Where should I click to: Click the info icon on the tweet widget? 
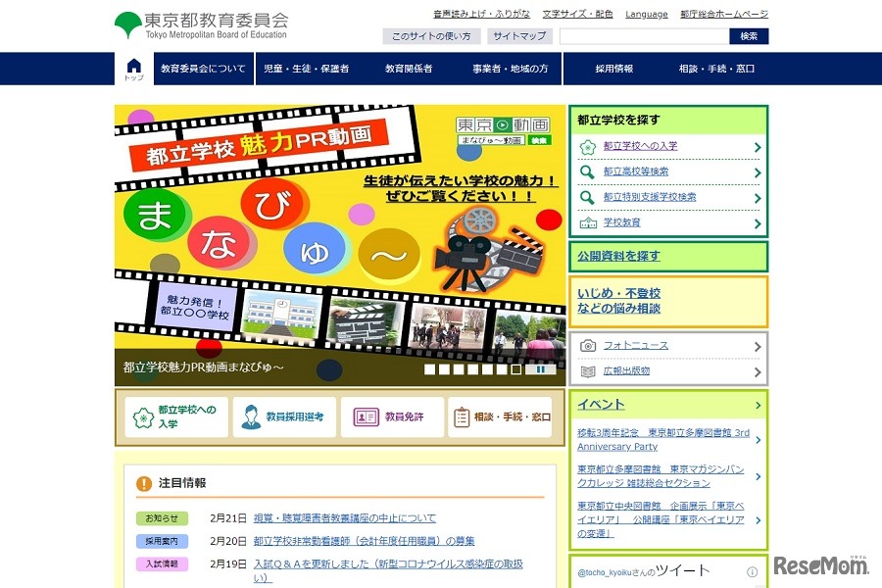point(751,570)
